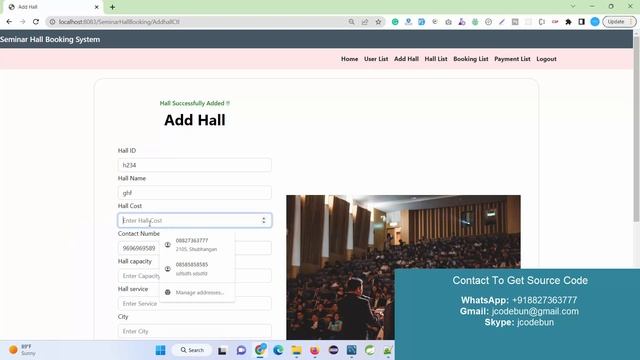The width and height of the screenshot is (640, 360).
Task: Close the Add Hall browser tab
Action: pyautogui.click(x=96, y=7)
